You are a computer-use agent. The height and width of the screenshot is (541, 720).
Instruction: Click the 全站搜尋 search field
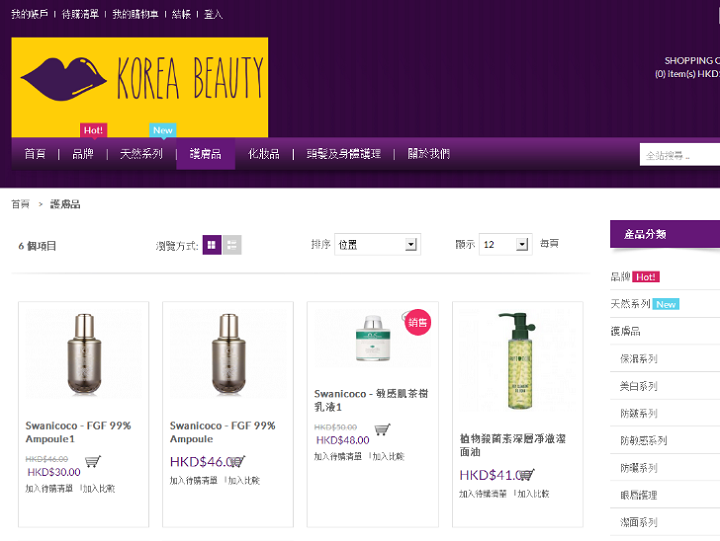coord(680,155)
